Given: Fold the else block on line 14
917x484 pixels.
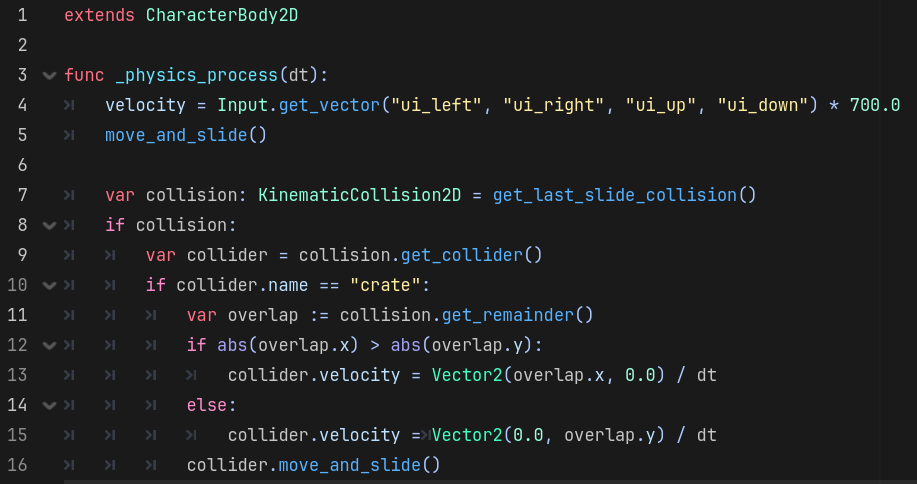Looking at the screenshot, I should click(49, 405).
